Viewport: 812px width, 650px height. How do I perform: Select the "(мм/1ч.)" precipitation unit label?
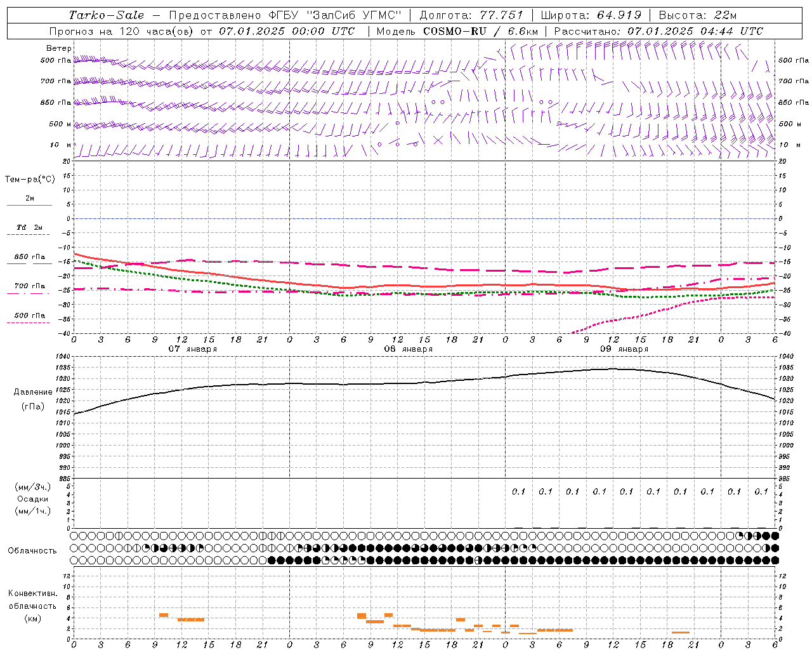(33, 511)
